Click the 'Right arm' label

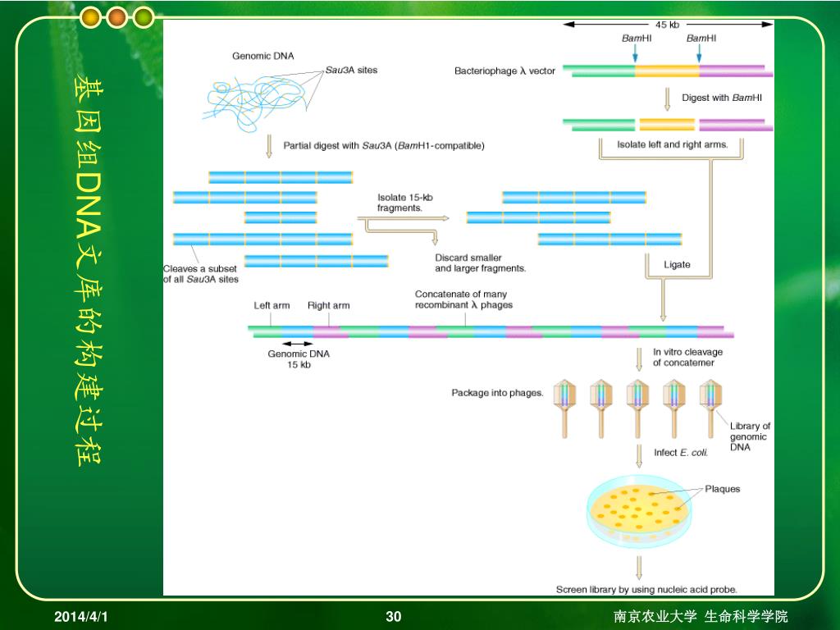click(x=328, y=305)
